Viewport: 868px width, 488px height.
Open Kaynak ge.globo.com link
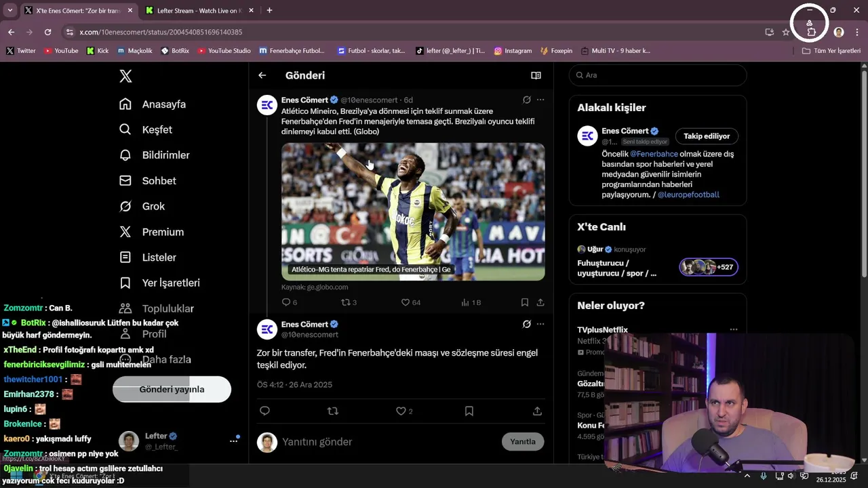tap(315, 287)
